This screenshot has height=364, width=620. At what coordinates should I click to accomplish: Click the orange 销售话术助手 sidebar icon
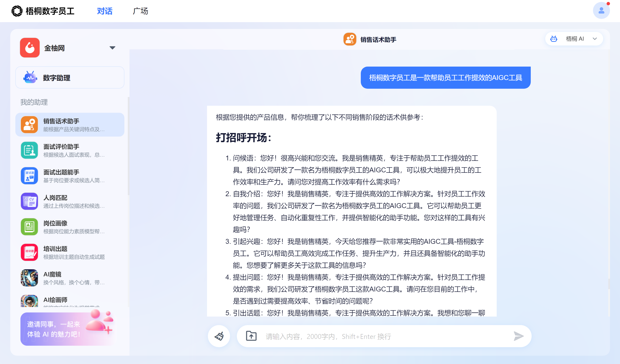(29, 125)
